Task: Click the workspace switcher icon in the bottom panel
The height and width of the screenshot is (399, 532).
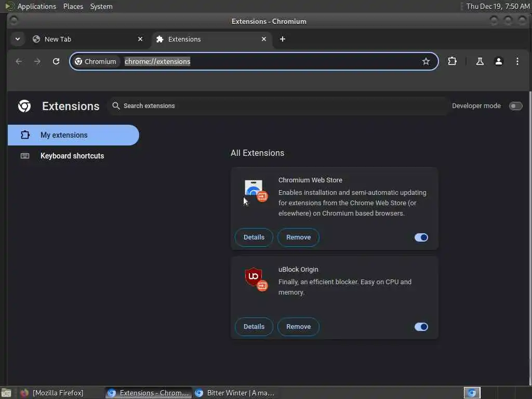Action: (x=472, y=393)
